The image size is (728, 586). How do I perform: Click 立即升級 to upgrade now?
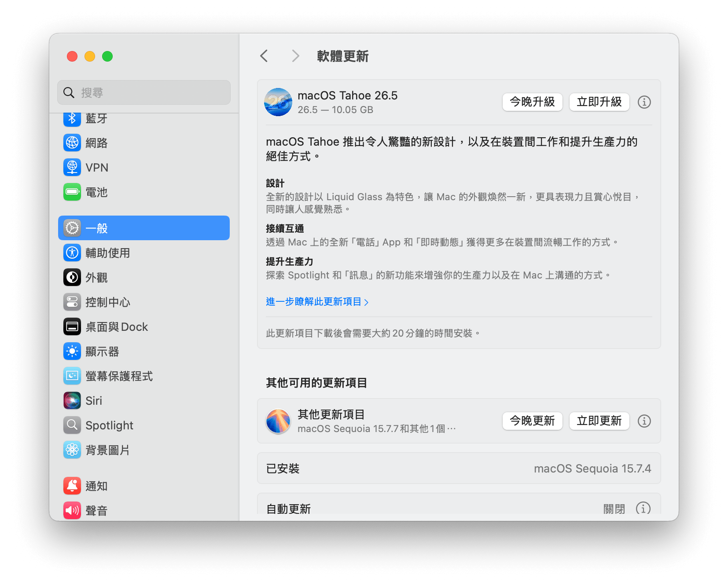[599, 102]
